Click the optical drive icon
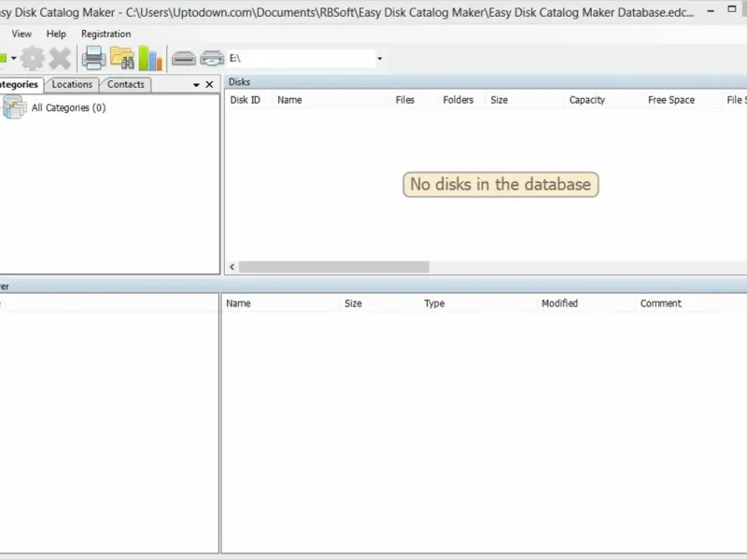The width and height of the screenshot is (747, 560). click(212, 58)
